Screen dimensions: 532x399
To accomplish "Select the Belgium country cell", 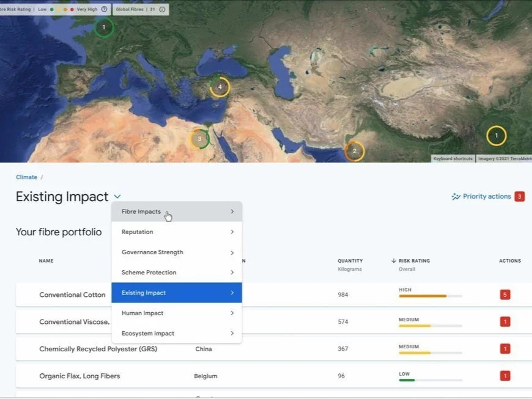I will click(205, 376).
